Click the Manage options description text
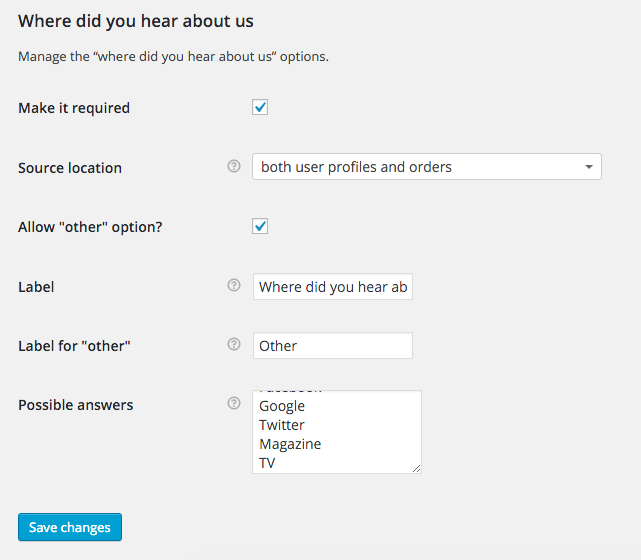Viewport: 641px width, 560px height. coord(173,56)
